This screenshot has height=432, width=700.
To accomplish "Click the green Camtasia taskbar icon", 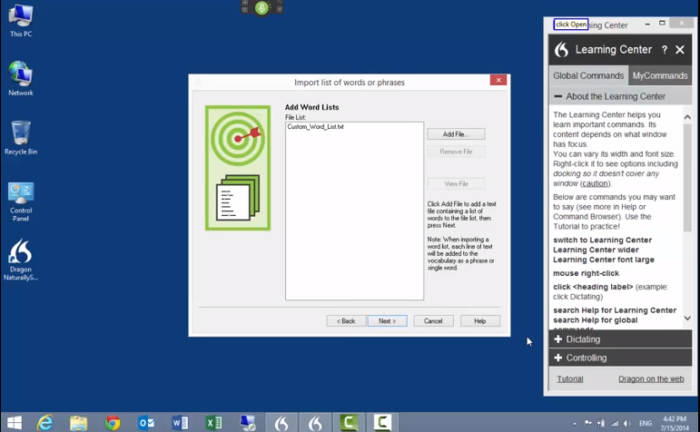I will (349, 422).
